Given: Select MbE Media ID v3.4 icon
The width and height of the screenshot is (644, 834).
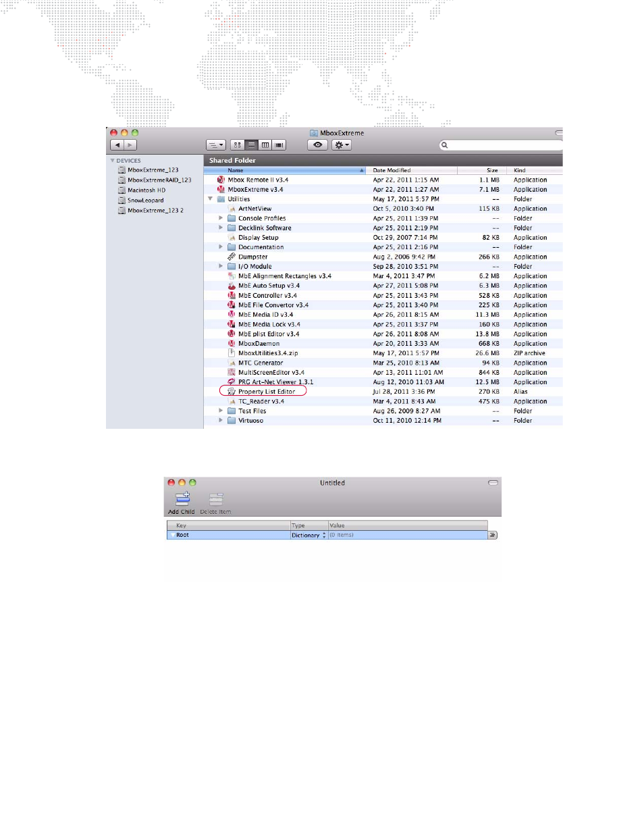Looking at the screenshot, I should (x=232, y=315).
